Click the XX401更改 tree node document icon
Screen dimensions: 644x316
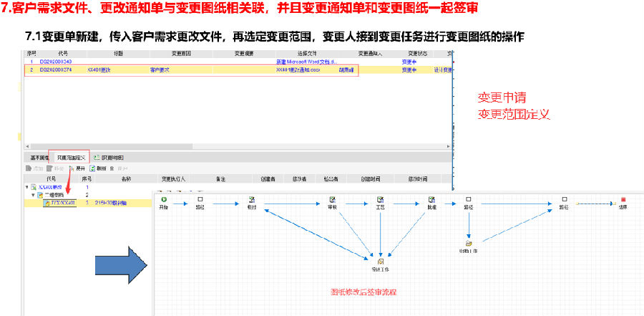click(x=34, y=187)
